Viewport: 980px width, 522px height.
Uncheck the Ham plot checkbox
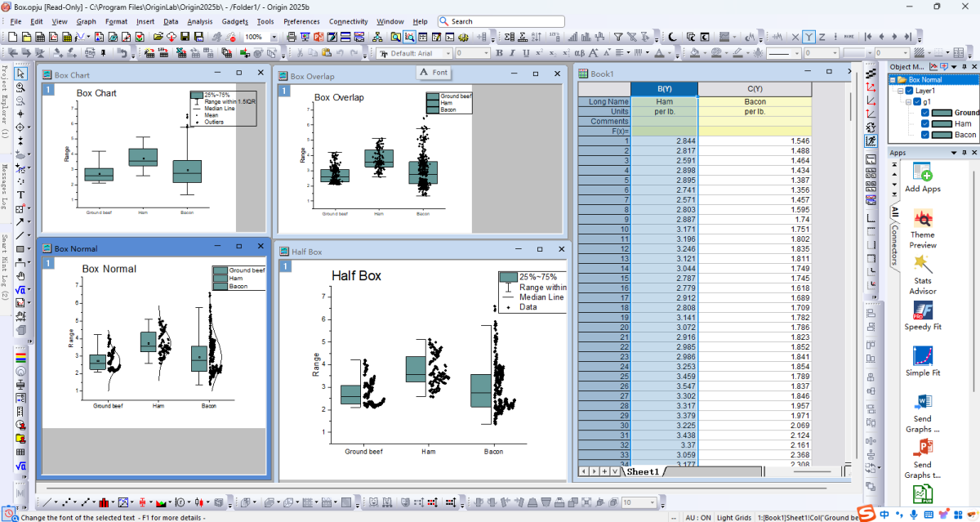coord(924,123)
